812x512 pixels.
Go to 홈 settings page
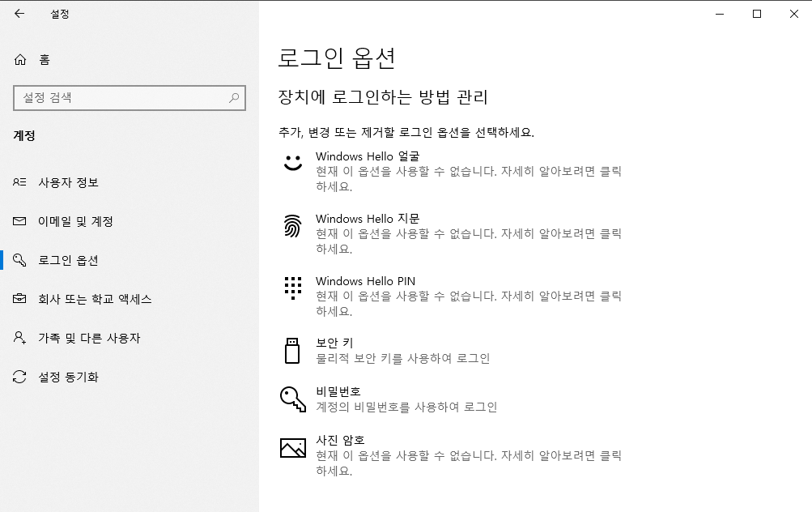pyautogui.click(x=130, y=60)
